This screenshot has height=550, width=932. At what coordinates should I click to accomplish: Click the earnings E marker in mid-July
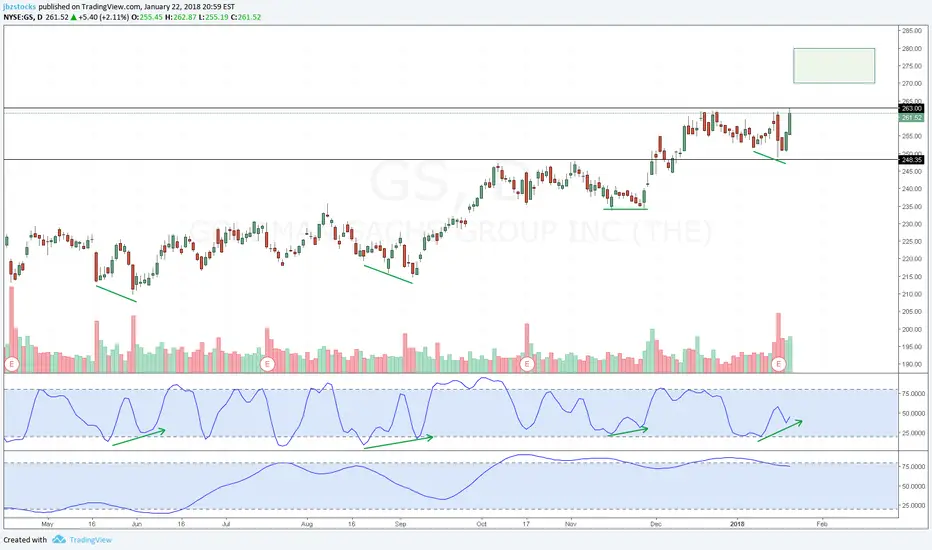pos(267,364)
